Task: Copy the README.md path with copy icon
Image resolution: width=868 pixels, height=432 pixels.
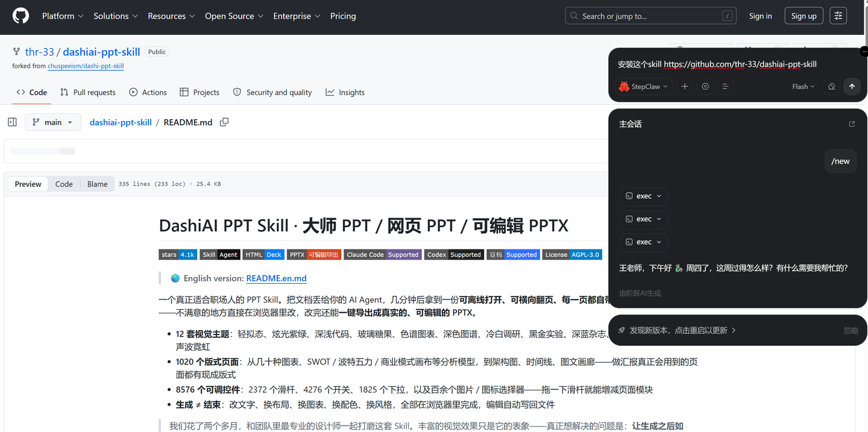Action: click(x=224, y=122)
